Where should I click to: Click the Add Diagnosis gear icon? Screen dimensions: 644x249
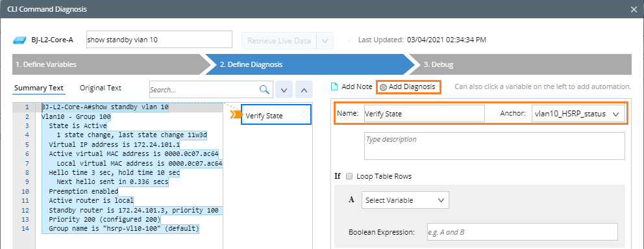383,87
